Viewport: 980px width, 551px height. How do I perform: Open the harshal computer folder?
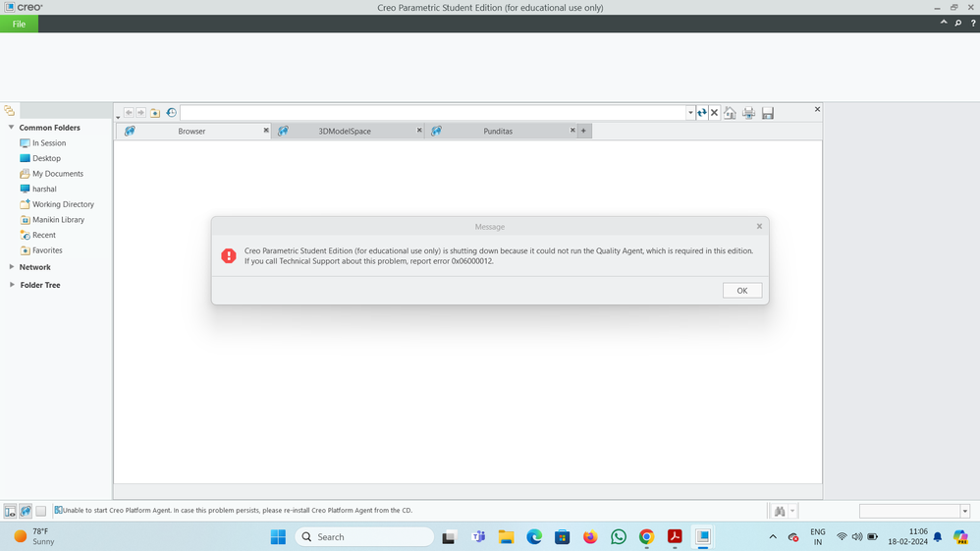pyautogui.click(x=38, y=189)
